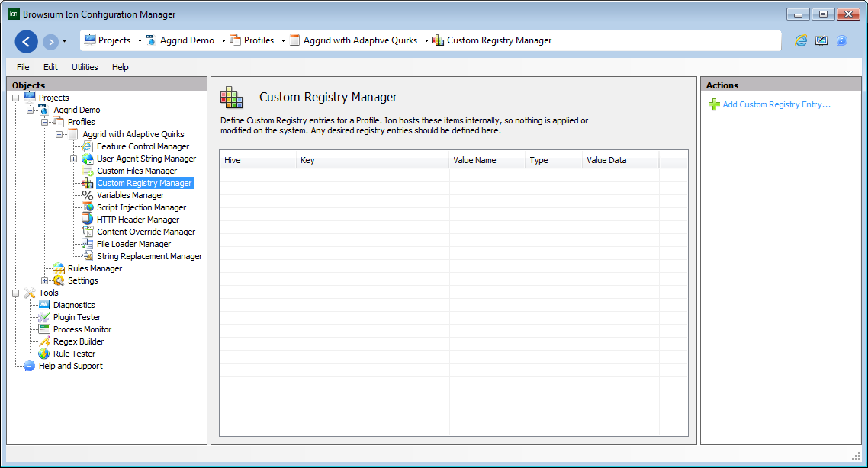Viewport: 868px width, 468px height.
Task: Click the Type column header
Action: click(554, 160)
